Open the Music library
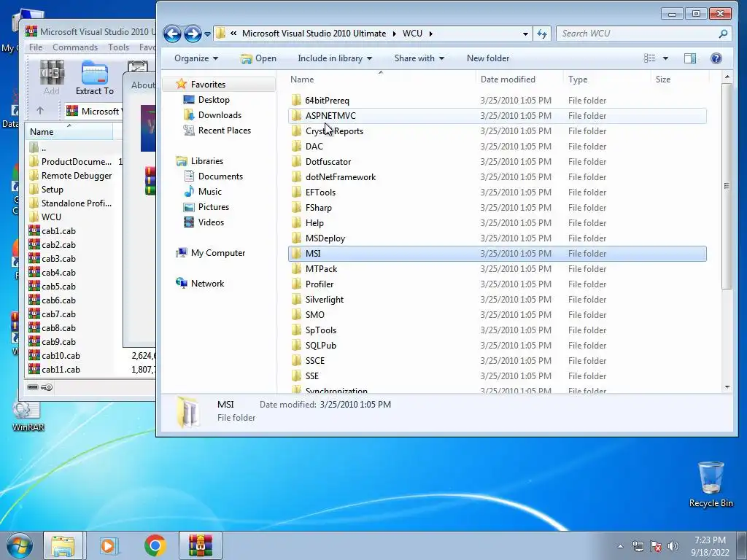The image size is (747, 560). (x=209, y=192)
